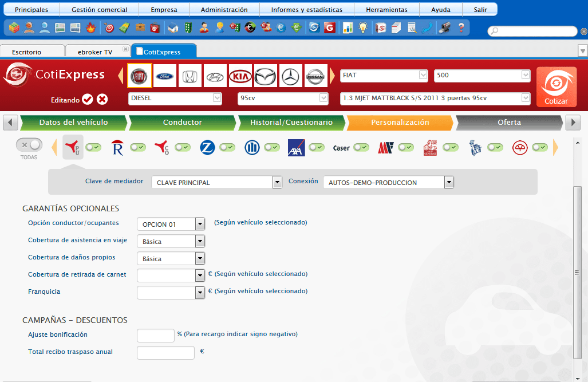Select the Honda brand logo
588x382 pixels.
point(190,76)
